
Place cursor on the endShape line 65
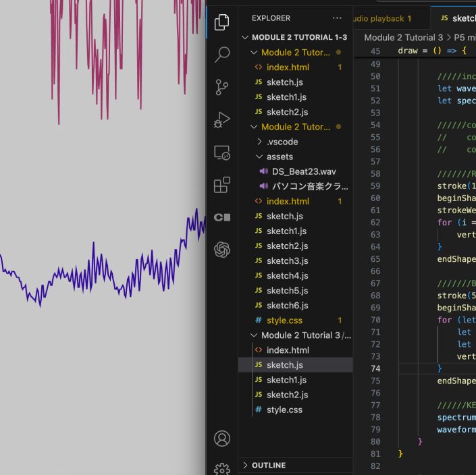[456, 259]
